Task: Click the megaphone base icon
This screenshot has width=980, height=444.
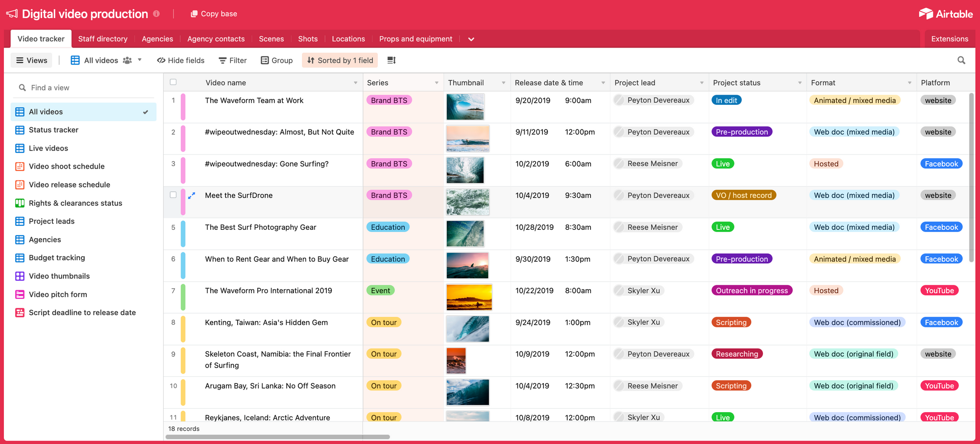Action: [x=12, y=14]
